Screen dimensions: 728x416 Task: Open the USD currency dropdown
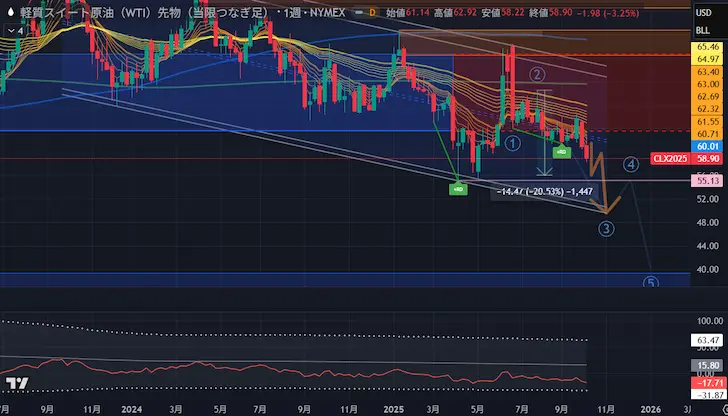tap(703, 13)
